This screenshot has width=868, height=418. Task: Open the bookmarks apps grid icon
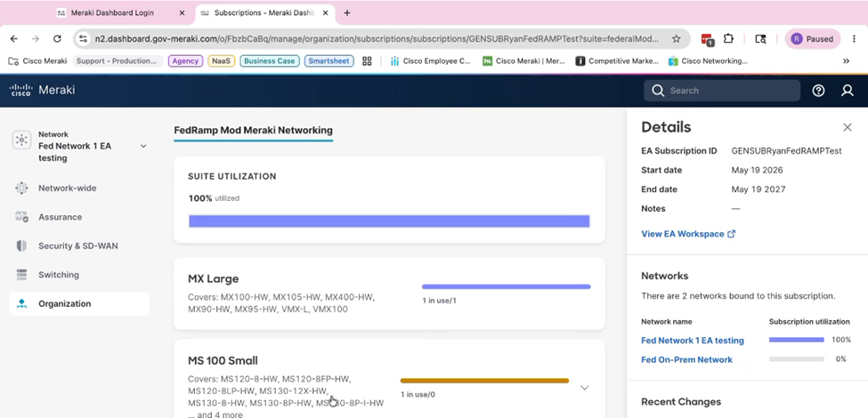pyautogui.click(x=367, y=60)
